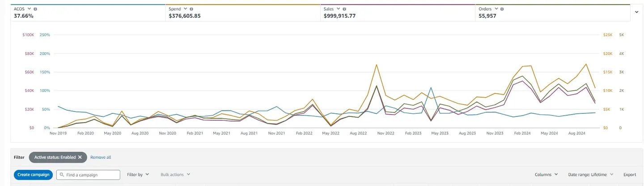
Task: Open the Filter by dropdown
Action: pyautogui.click(x=138, y=175)
